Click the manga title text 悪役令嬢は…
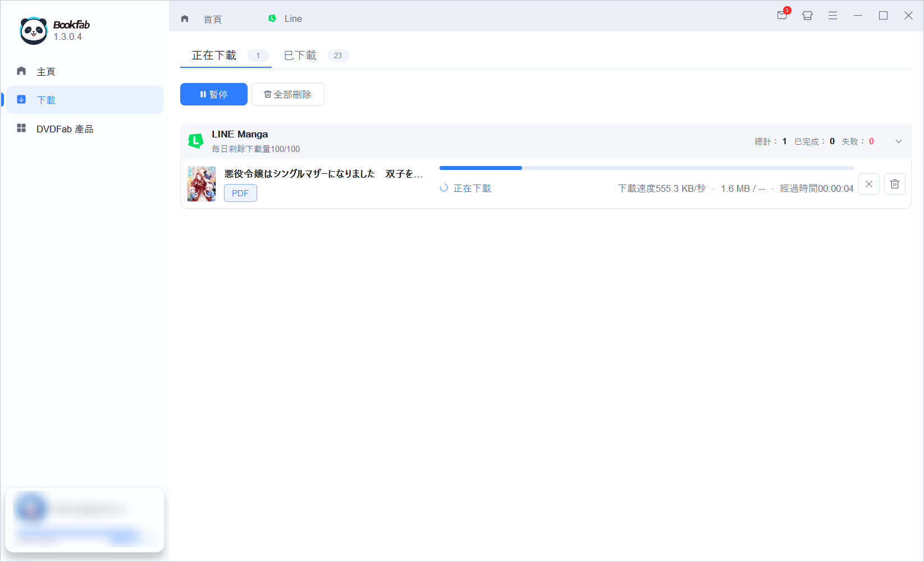Viewport: 924px width, 562px height. (x=323, y=174)
